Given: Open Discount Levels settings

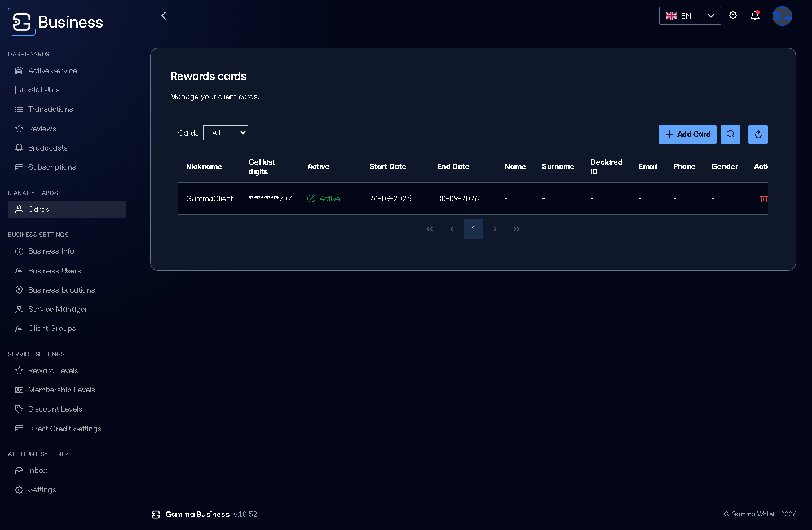Looking at the screenshot, I should [67, 409].
